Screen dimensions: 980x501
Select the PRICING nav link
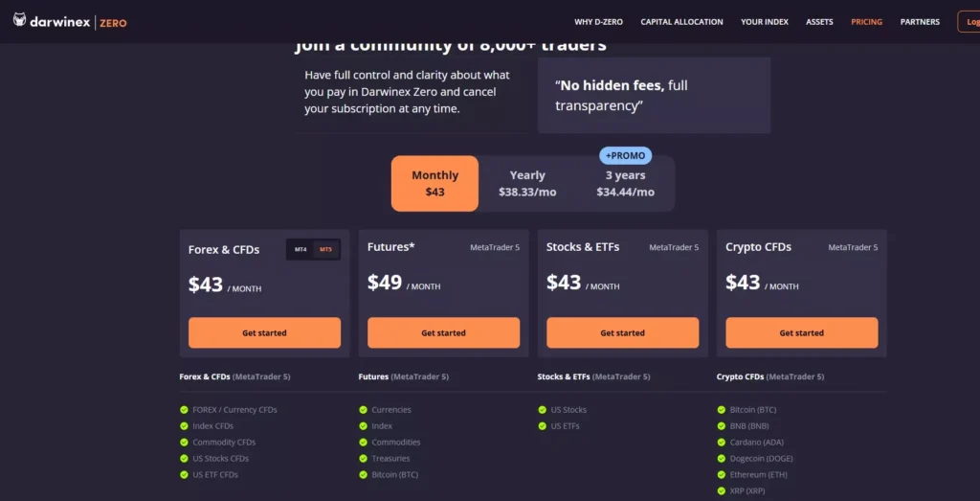point(866,22)
